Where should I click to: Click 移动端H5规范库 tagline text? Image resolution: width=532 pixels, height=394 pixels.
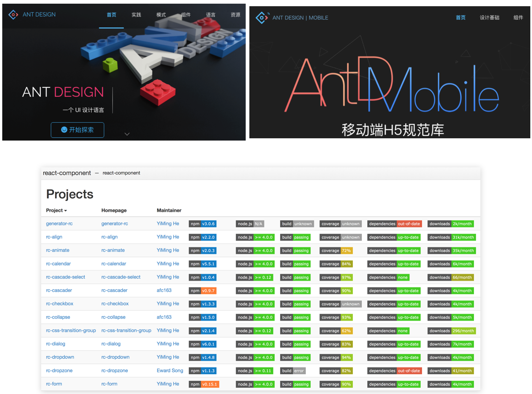click(393, 130)
